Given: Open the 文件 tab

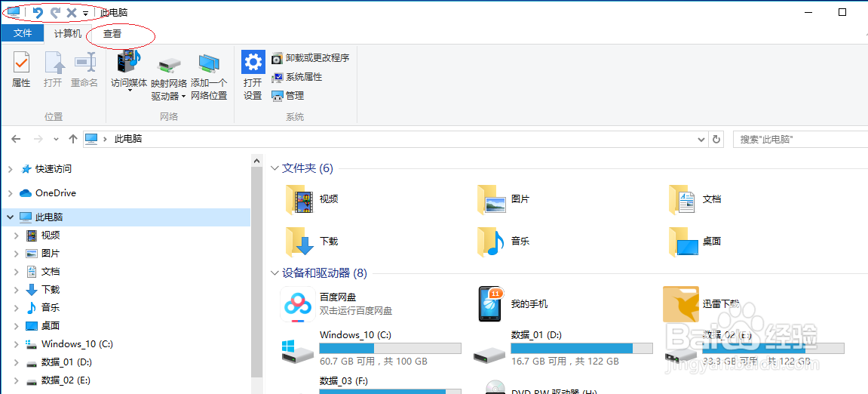Looking at the screenshot, I should pos(23,33).
